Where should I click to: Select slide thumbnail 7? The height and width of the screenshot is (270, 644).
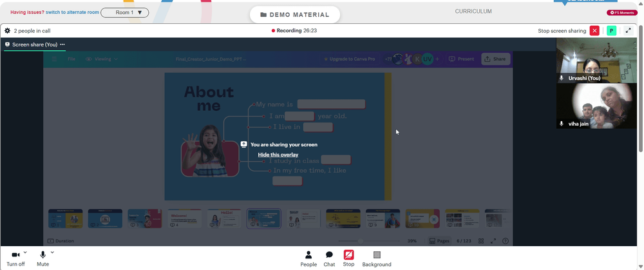[x=303, y=218]
